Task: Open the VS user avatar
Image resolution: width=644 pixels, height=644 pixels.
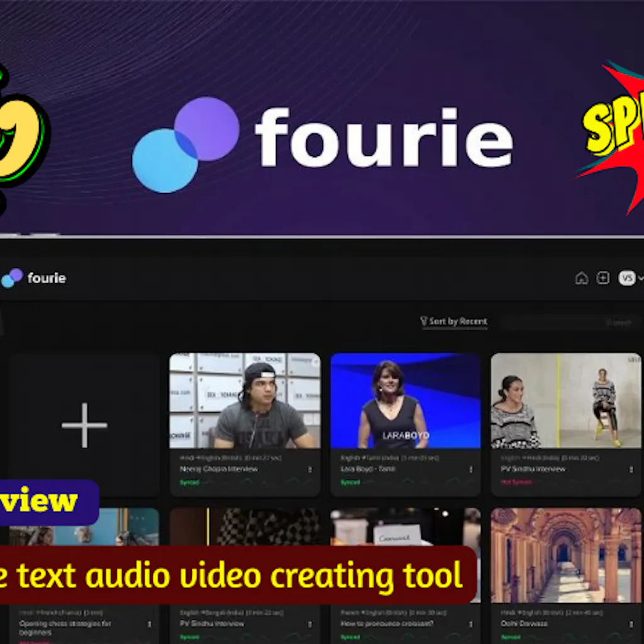Action: click(627, 278)
